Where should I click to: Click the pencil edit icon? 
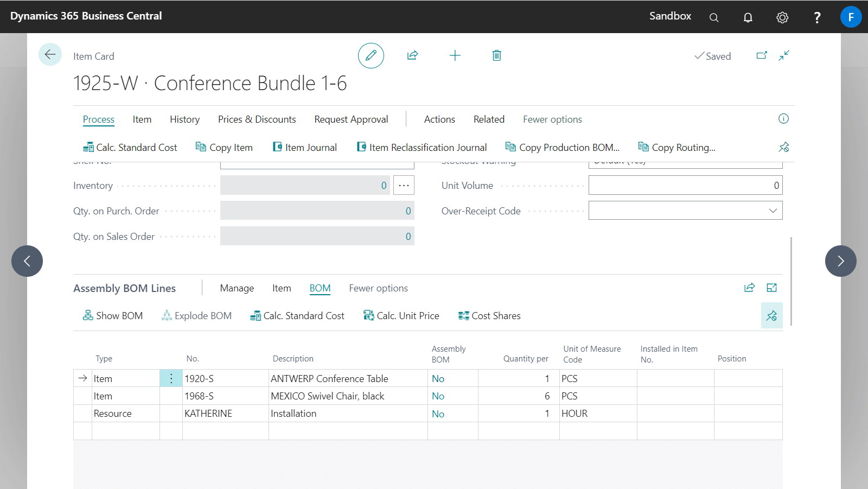(x=371, y=55)
